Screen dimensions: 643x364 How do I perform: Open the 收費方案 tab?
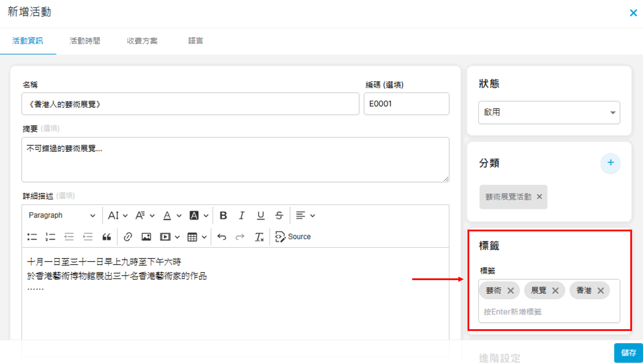tap(142, 41)
